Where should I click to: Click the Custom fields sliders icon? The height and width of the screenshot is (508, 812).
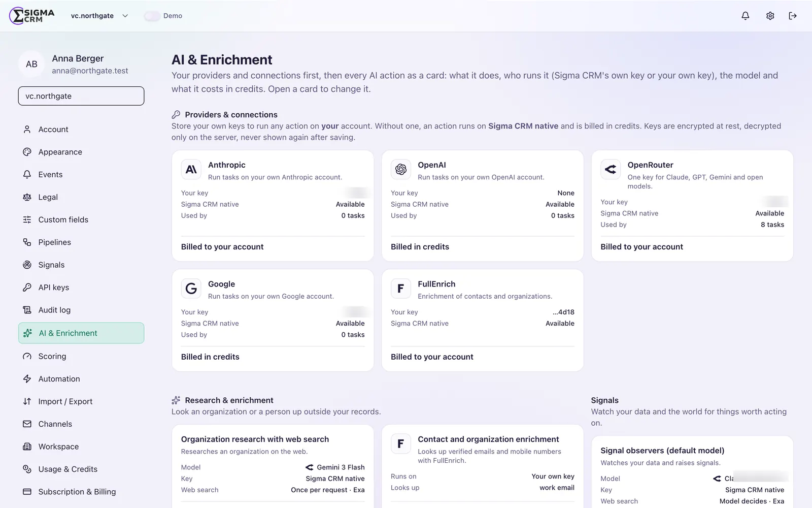tap(27, 219)
